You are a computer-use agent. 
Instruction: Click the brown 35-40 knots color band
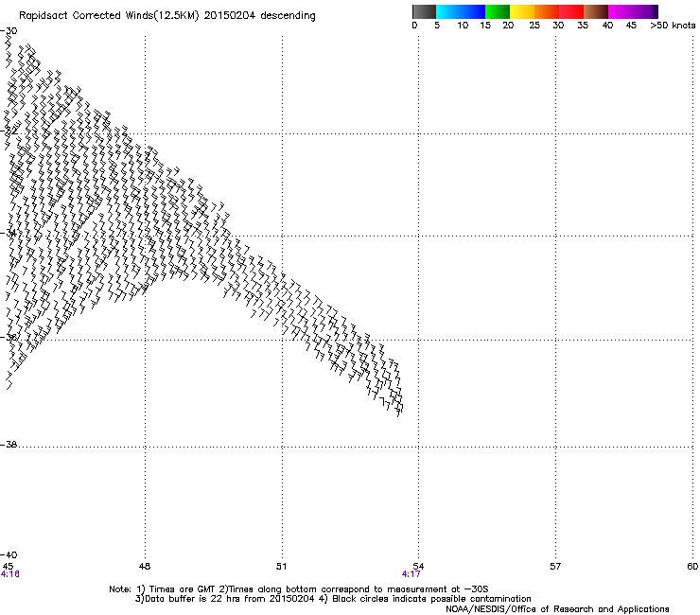pos(596,11)
